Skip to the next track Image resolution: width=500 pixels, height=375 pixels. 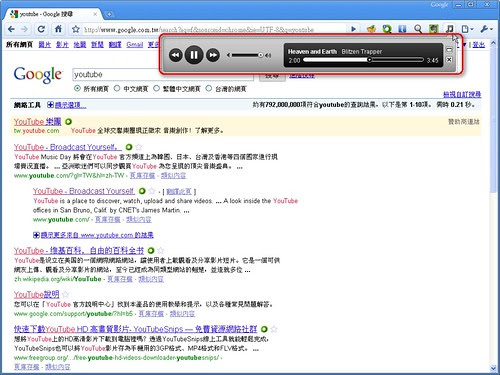tap(213, 55)
